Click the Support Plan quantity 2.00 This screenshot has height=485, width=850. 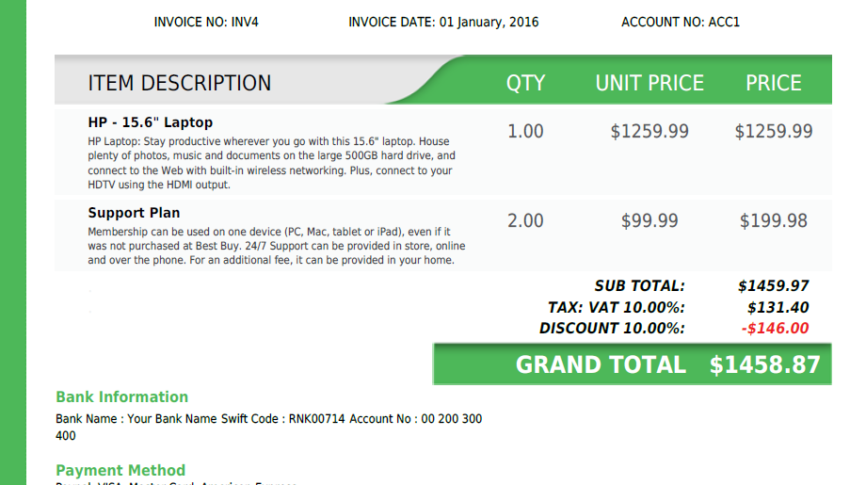point(525,221)
